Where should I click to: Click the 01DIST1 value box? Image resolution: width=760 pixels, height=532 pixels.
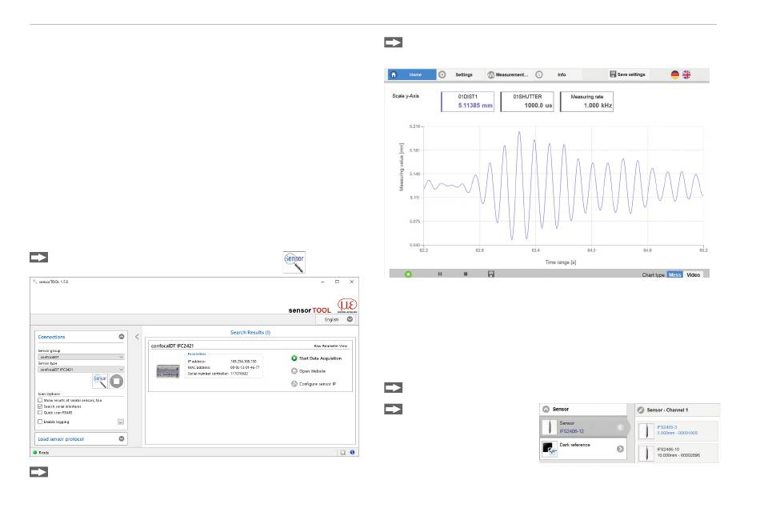468,102
